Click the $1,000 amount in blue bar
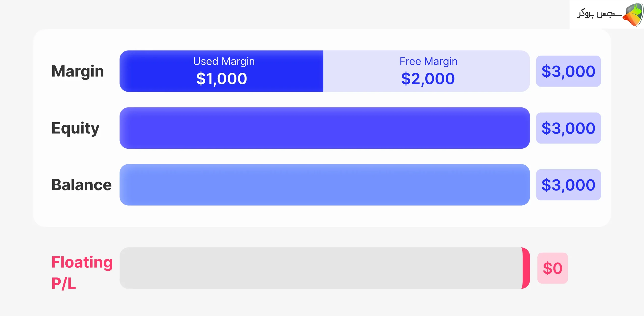This screenshot has width=644, height=316. point(221,78)
